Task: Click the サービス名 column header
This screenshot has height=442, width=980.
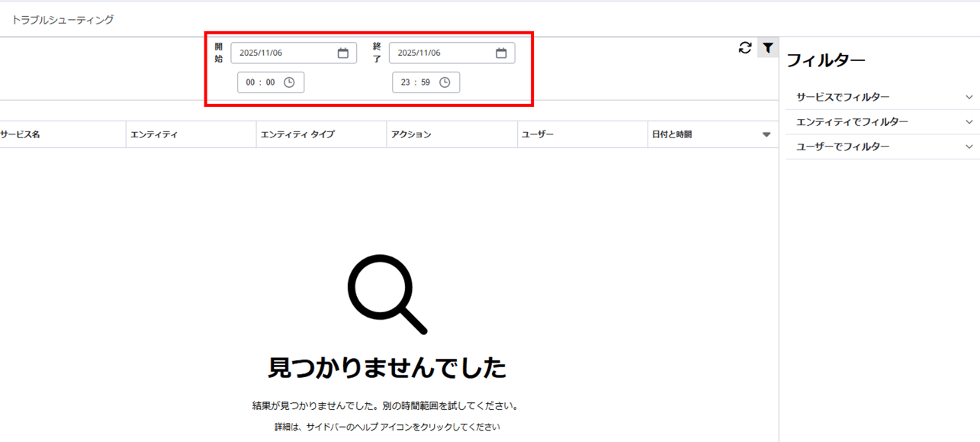Action: pos(21,134)
